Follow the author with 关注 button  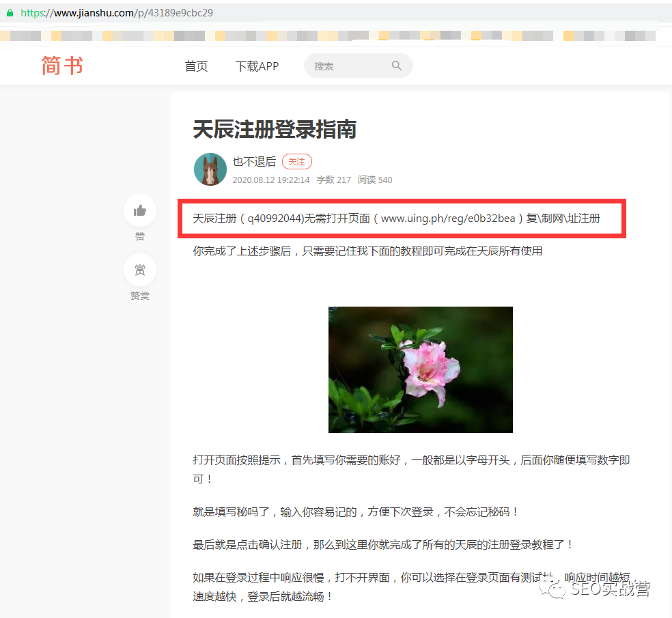(296, 162)
